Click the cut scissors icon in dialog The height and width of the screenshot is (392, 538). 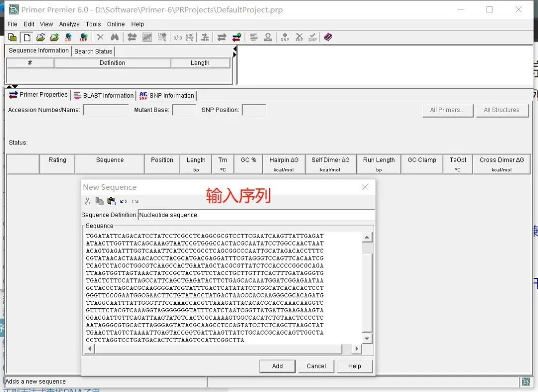pos(88,201)
